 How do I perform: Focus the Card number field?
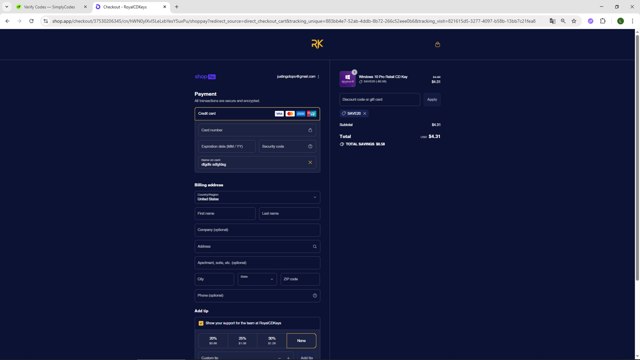pyautogui.click(x=257, y=130)
